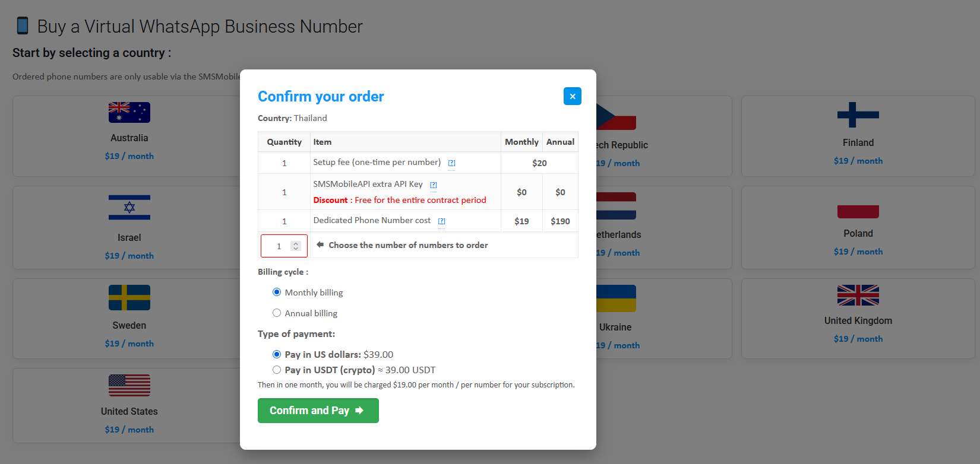Click the Israel flag icon
This screenshot has width=980, height=464.
pos(129,208)
